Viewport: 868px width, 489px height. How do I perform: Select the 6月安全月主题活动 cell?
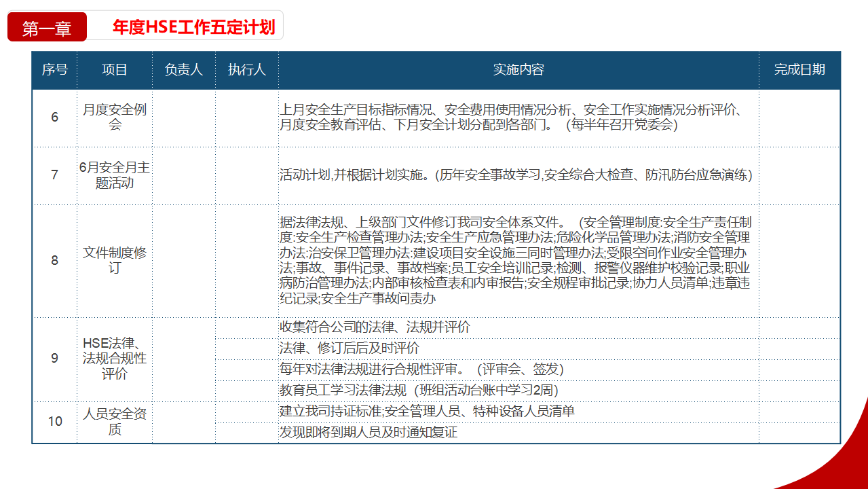115,175
